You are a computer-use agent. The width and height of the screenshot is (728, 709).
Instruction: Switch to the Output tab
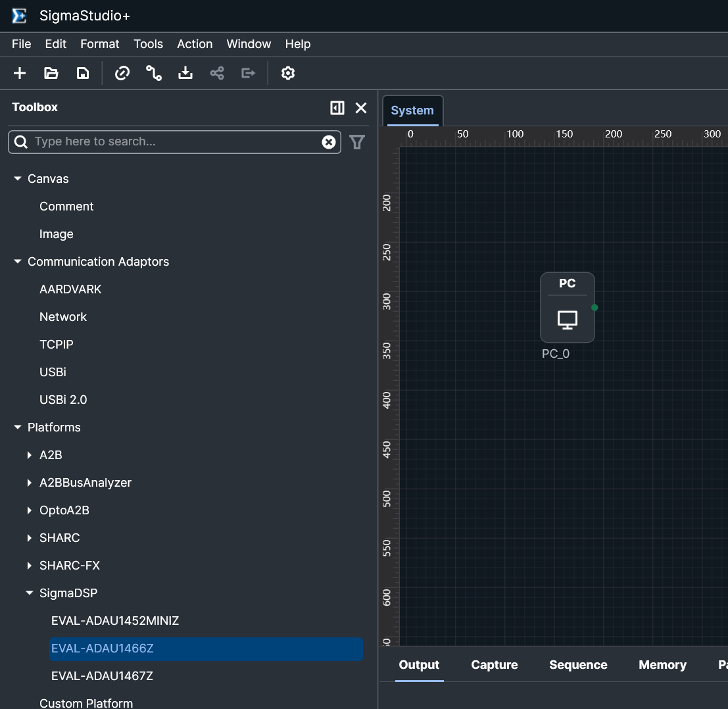point(419,665)
